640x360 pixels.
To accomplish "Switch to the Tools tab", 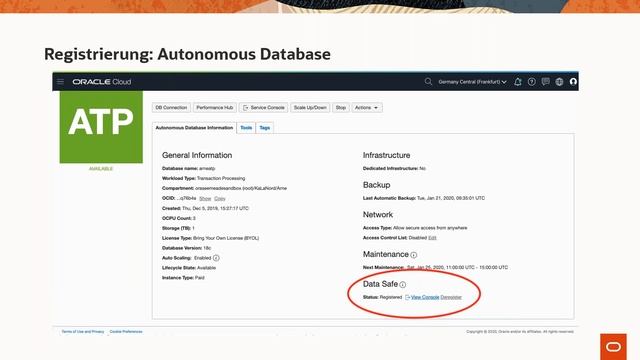I will 246,128.
